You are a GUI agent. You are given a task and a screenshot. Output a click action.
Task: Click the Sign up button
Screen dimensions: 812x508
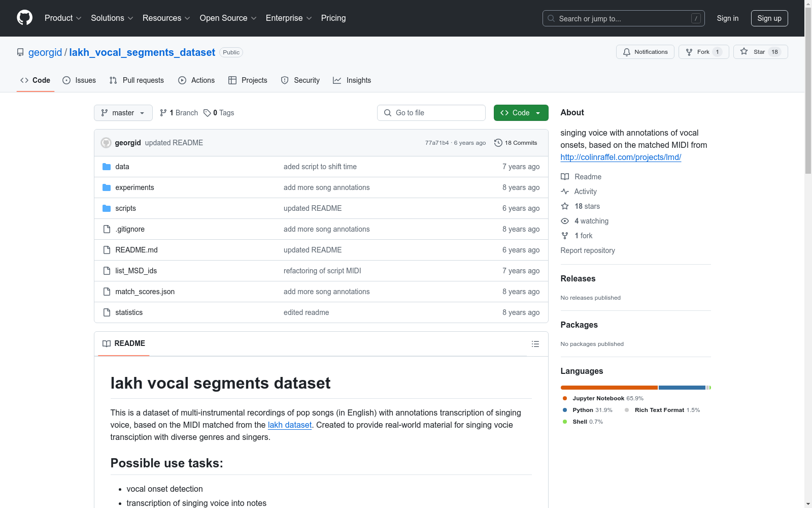769,18
